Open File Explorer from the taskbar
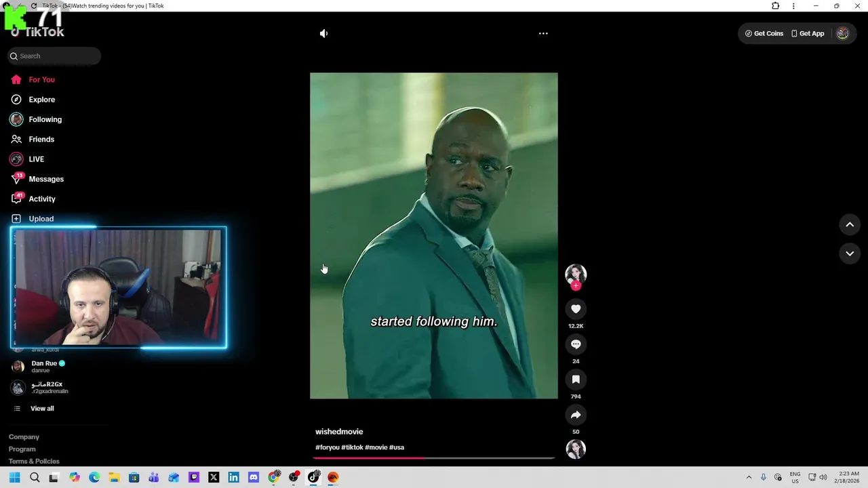The height and width of the screenshot is (488, 868). [x=114, y=477]
